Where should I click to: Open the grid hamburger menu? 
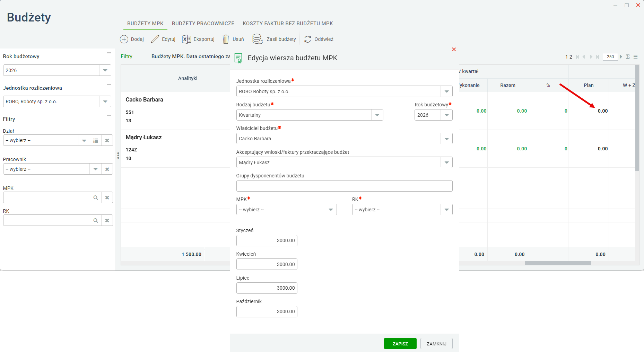(x=636, y=57)
